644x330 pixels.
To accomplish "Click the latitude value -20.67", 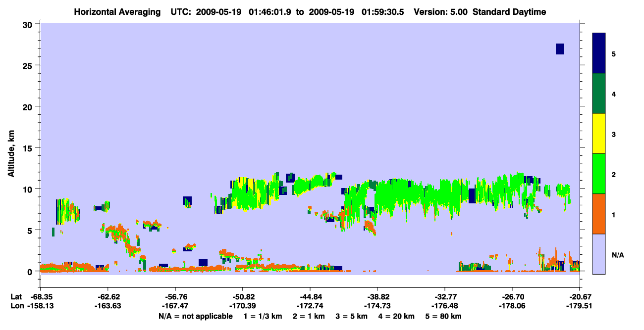I will [x=580, y=297].
